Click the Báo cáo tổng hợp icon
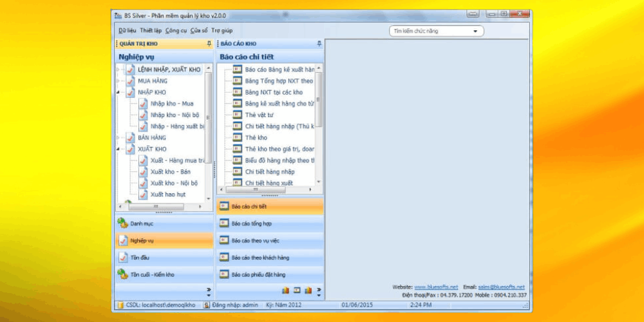This screenshot has width=644, height=322. [223, 223]
